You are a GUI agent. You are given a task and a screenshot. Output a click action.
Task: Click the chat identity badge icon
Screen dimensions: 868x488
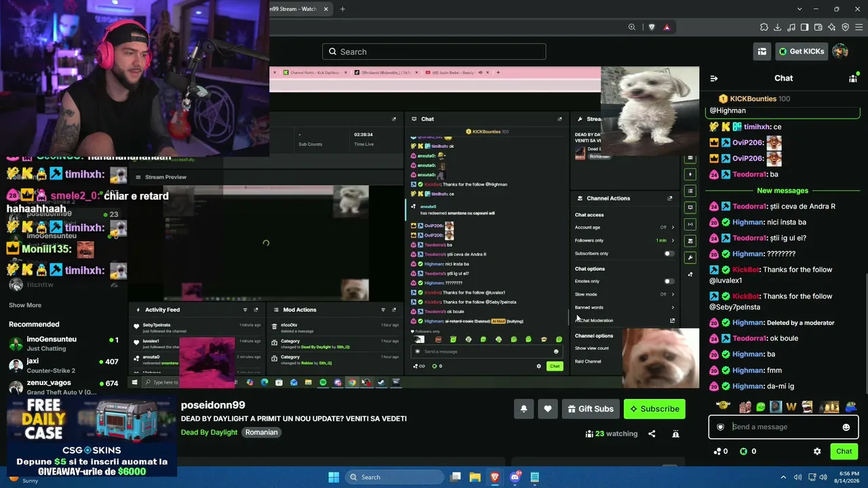click(720, 427)
